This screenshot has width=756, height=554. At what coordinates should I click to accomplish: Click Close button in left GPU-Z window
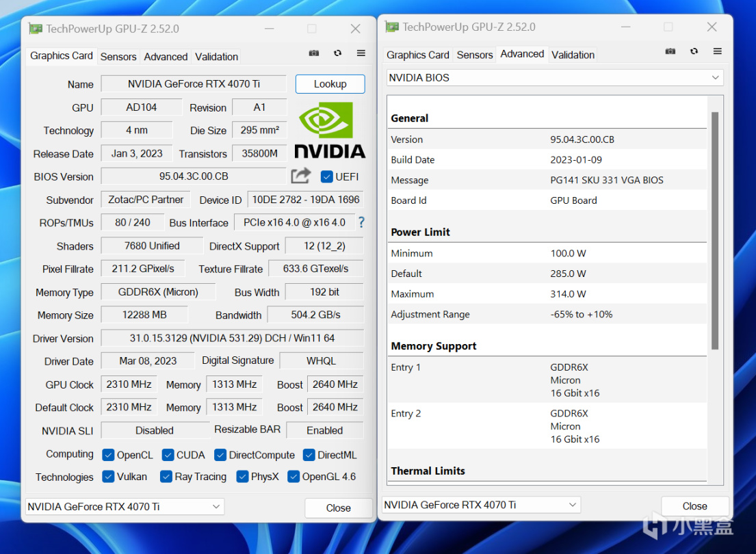pos(339,507)
